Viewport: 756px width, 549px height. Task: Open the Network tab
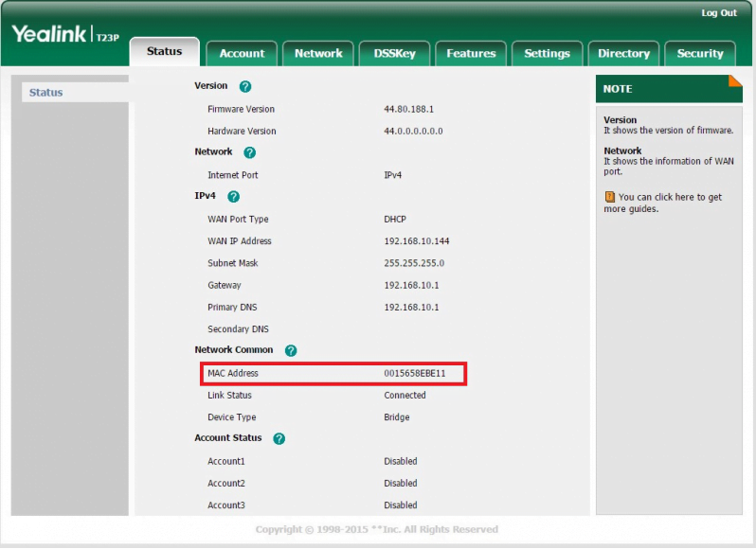coord(318,53)
